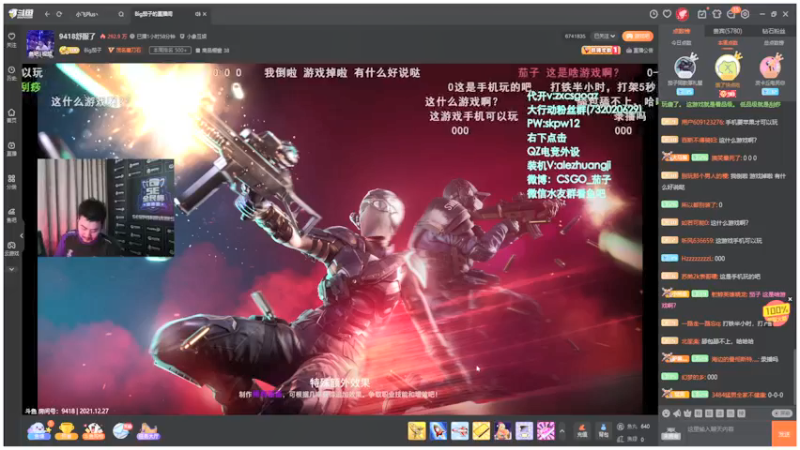This screenshot has width=800, height=450.
Task: Open the nobles (5780) tab
Action: tap(727, 31)
